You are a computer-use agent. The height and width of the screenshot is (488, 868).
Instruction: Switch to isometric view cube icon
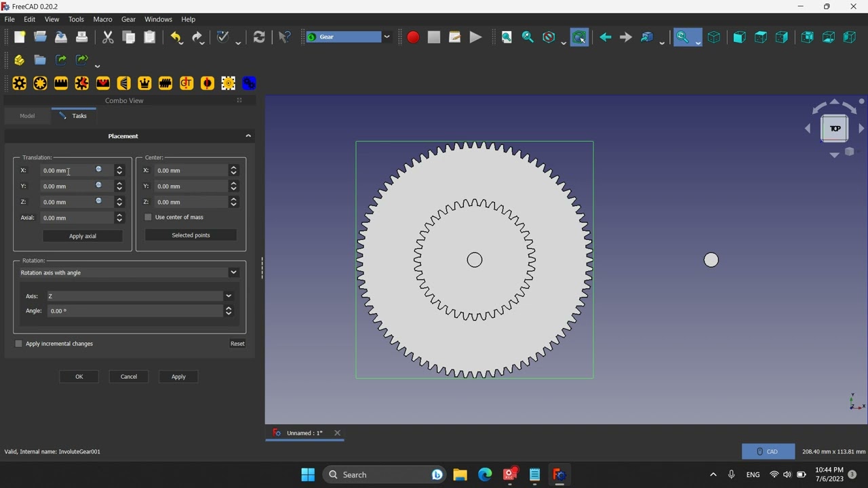pyautogui.click(x=714, y=37)
